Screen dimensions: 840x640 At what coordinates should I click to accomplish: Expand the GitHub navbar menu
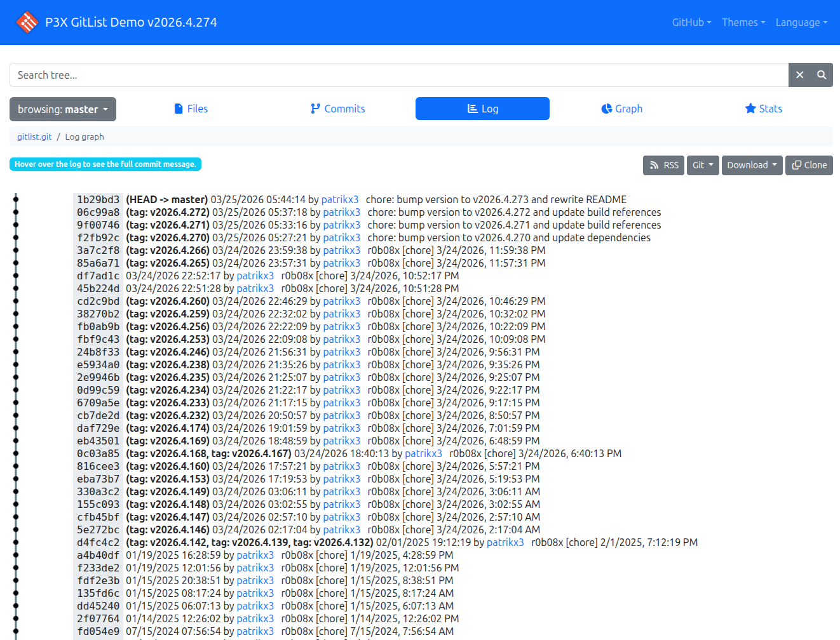[x=691, y=22]
